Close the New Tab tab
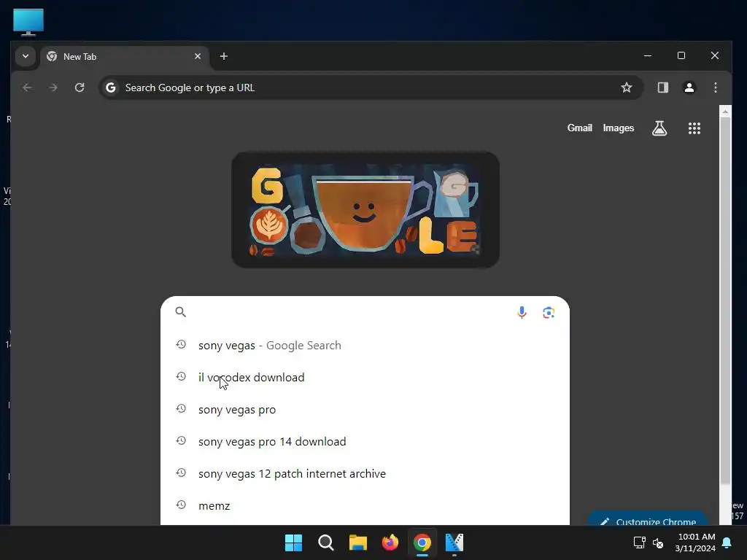 click(198, 56)
